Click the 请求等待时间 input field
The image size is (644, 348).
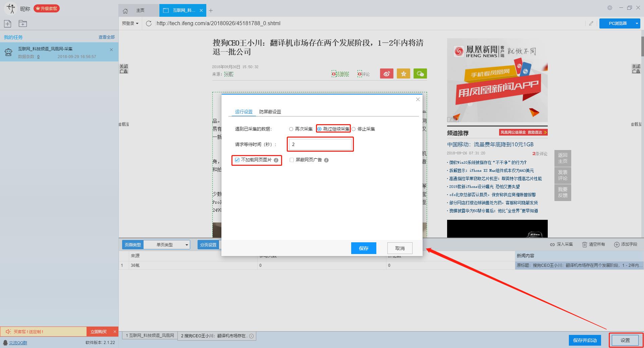tap(320, 144)
